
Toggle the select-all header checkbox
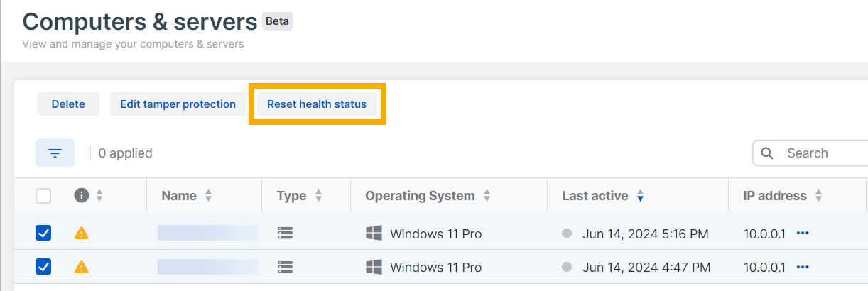coord(43,196)
